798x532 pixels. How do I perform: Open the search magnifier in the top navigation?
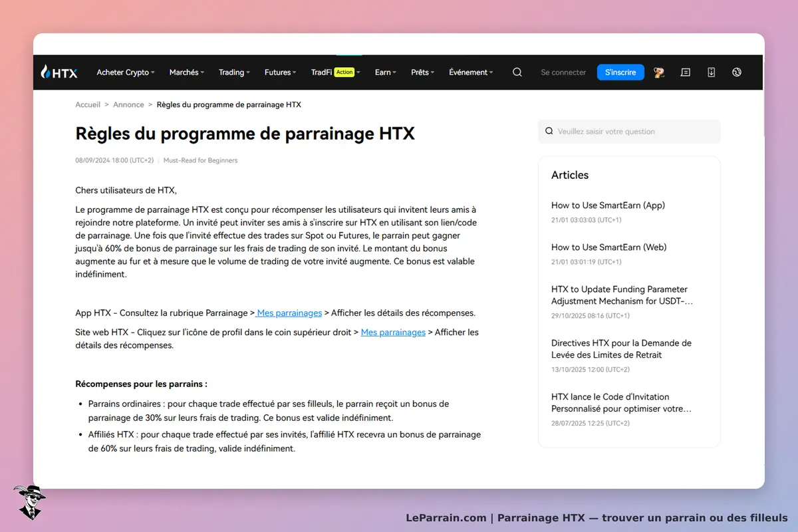point(517,72)
